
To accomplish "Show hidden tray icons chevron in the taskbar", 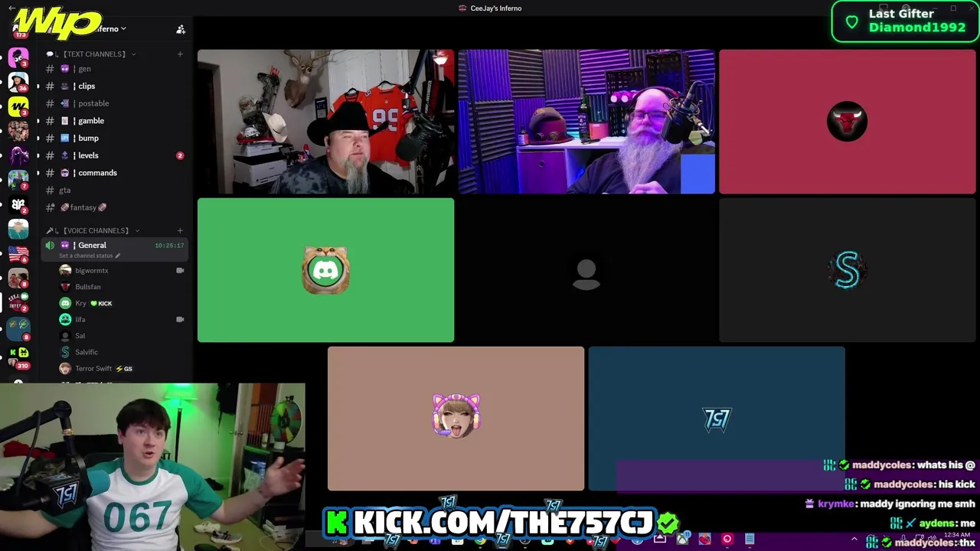I will click(854, 540).
